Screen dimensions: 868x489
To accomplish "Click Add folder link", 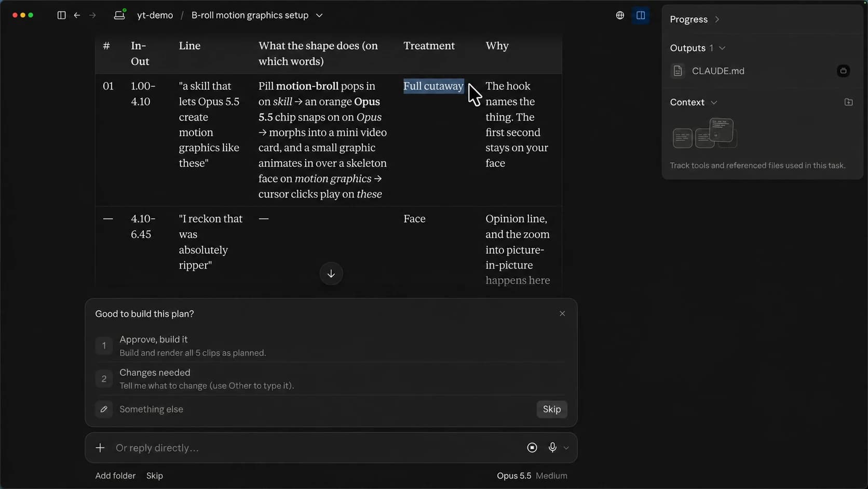I will (115, 476).
